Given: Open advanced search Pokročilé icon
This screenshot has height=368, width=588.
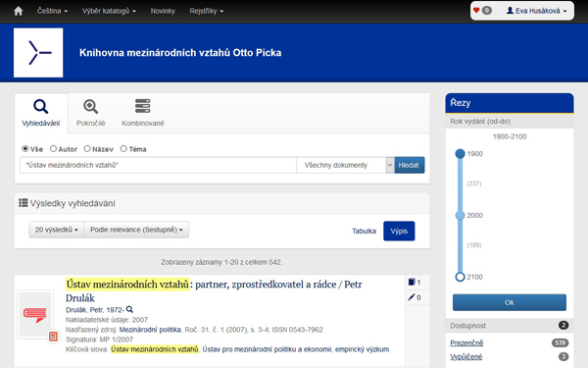Looking at the screenshot, I should click(91, 107).
